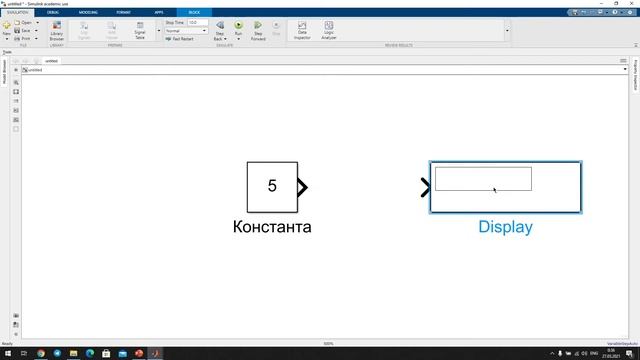The height and width of the screenshot is (360, 640).
Task: Select the untitled model tab
Action: 51,61
